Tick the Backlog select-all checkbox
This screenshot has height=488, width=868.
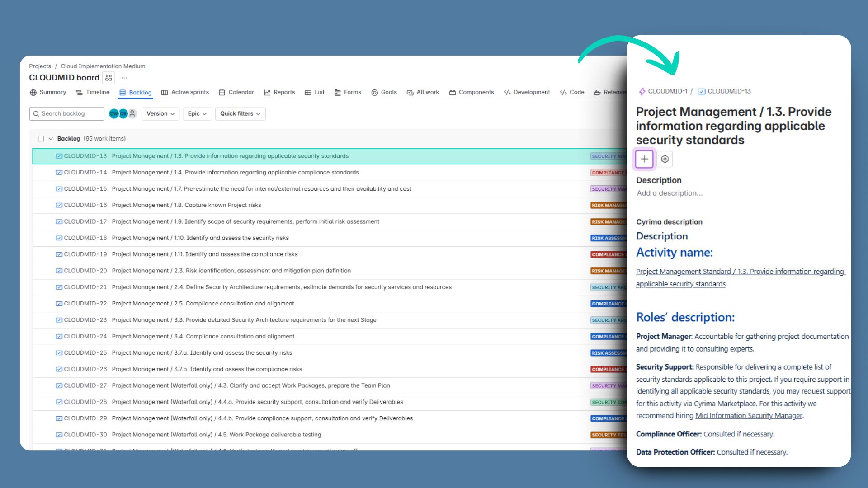(41, 139)
